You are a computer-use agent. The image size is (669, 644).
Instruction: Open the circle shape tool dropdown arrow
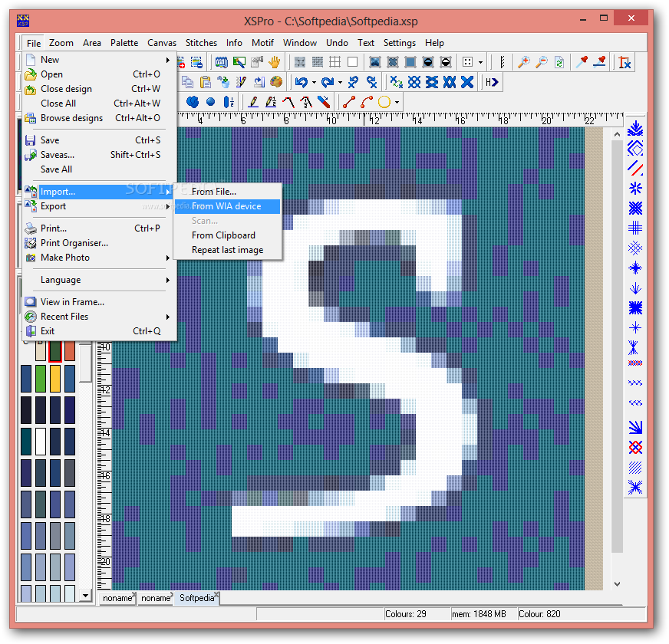397,103
